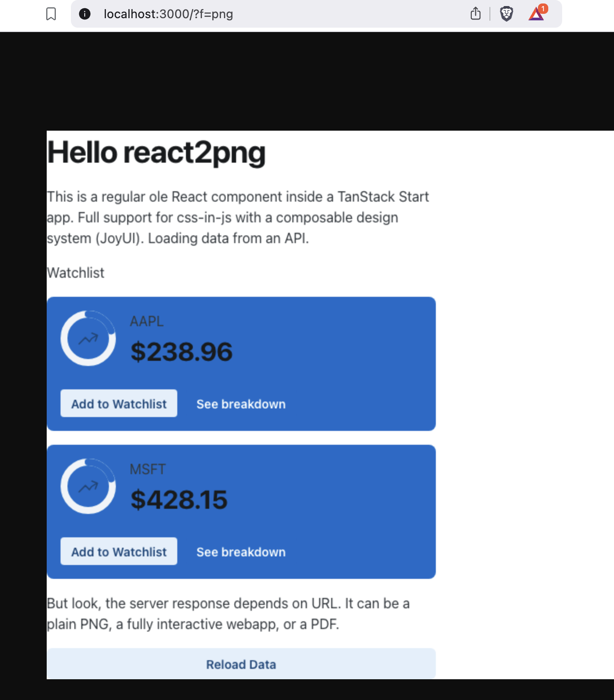
Task: See breakdown for AAPL
Action: 241,404
